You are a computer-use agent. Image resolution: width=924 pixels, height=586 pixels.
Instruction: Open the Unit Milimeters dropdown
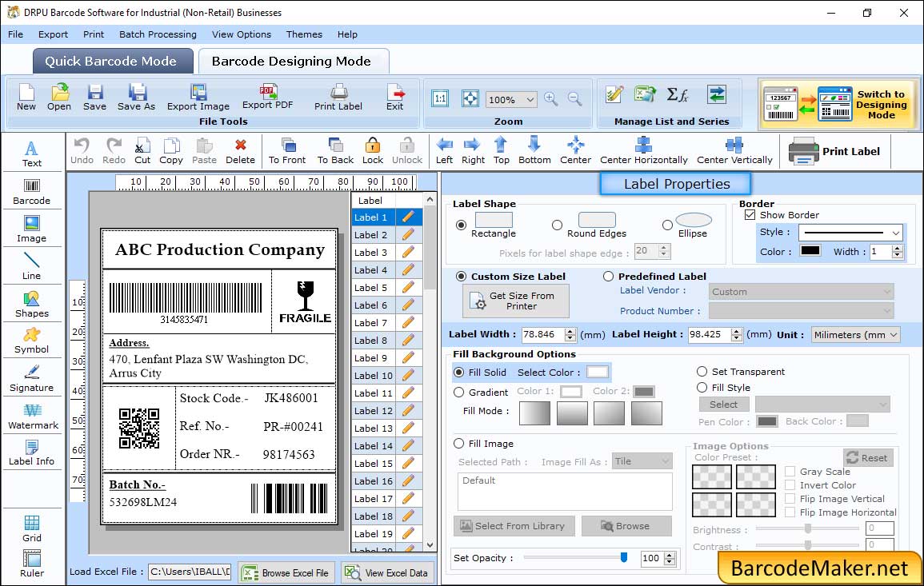894,334
